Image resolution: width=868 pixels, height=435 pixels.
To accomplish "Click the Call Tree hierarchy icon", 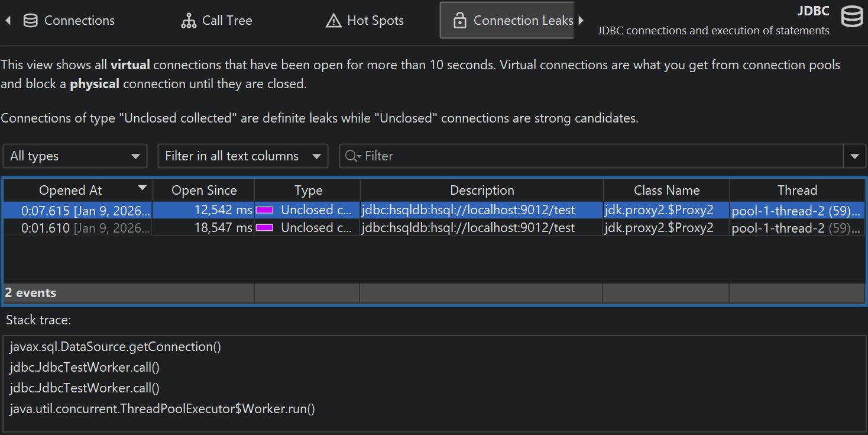I will pos(189,21).
